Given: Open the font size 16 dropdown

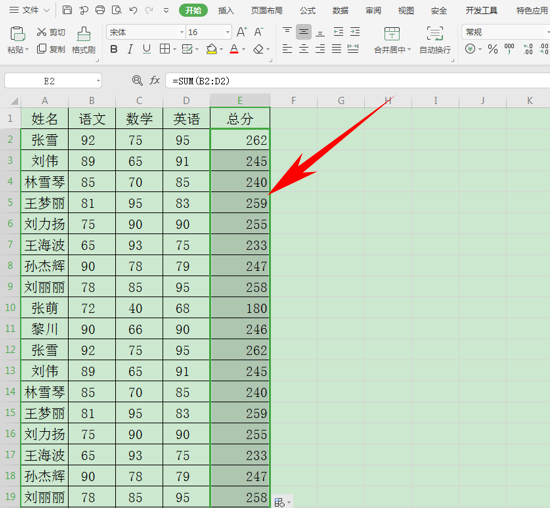Looking at the screenshot, I should coord(228,32).
